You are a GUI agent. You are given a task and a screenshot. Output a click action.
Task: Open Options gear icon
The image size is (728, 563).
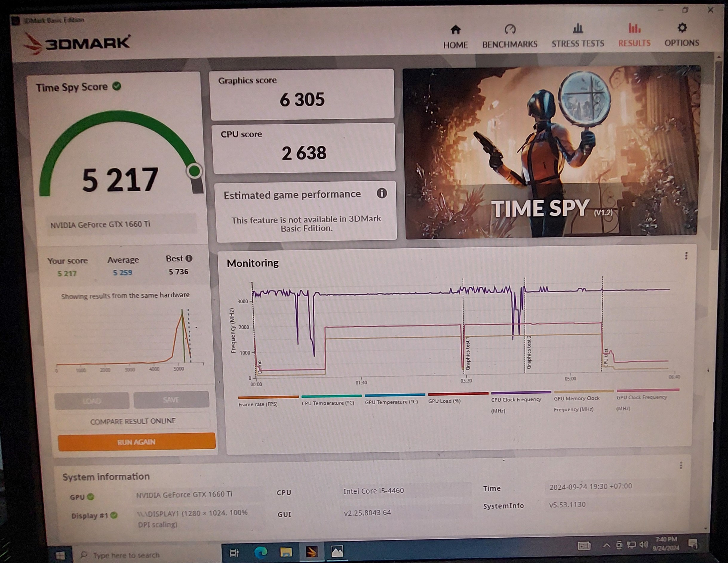tap(682, 28)
